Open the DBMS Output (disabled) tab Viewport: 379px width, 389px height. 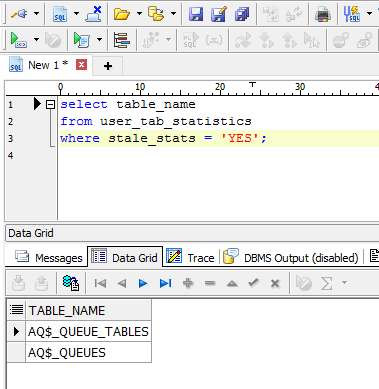[x=290, y=258]
